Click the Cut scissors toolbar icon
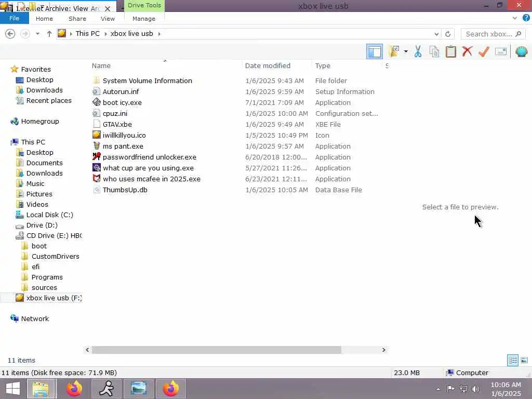This screenshot has height=399, width=532. coord(418,52)
